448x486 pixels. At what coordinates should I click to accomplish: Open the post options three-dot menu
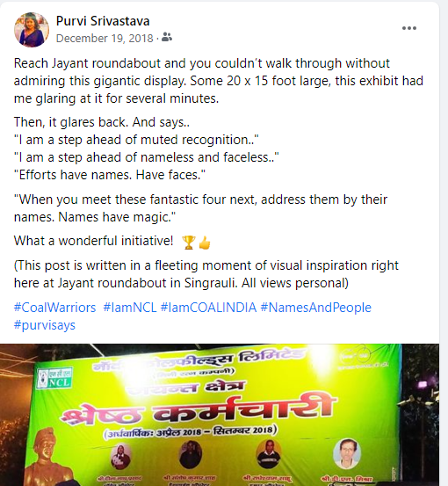409,28
